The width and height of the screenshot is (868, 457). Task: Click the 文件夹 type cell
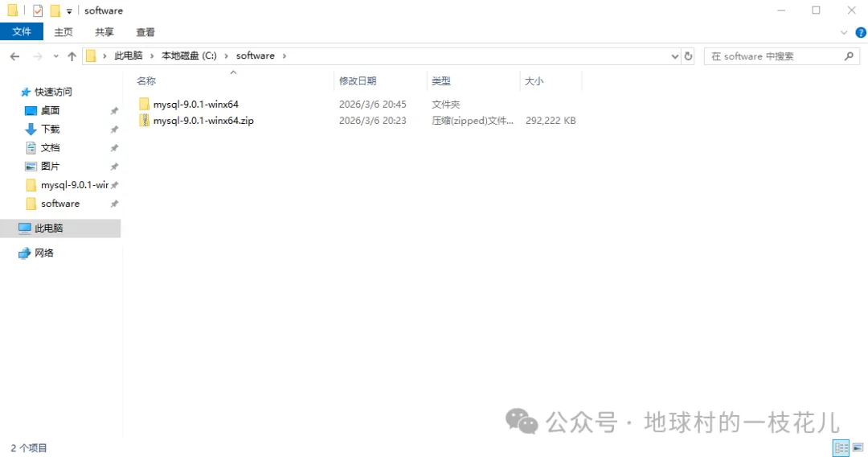(445, 104)
